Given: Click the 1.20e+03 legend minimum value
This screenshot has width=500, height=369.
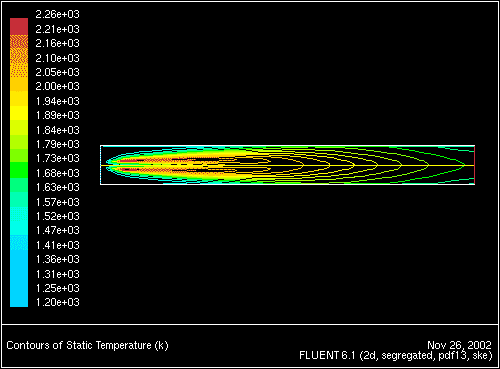Looking at the screenshot, I should point(57,302).
